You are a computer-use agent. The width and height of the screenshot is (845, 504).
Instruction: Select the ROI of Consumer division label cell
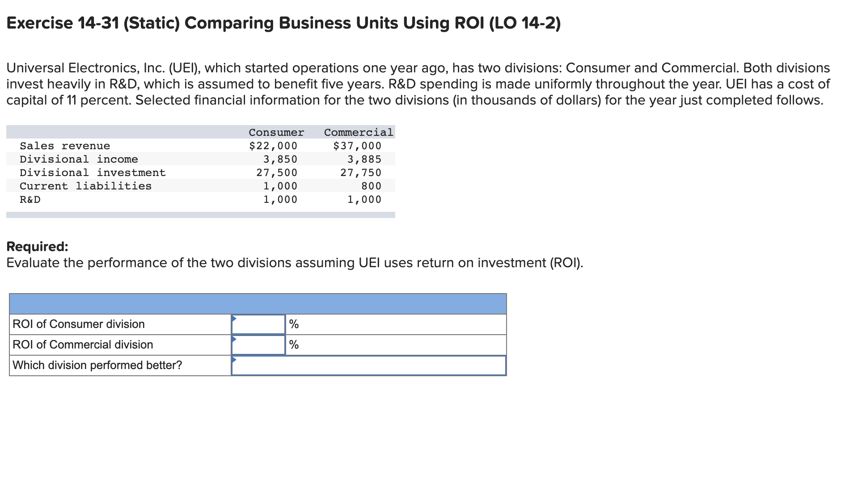click(78, 324)
